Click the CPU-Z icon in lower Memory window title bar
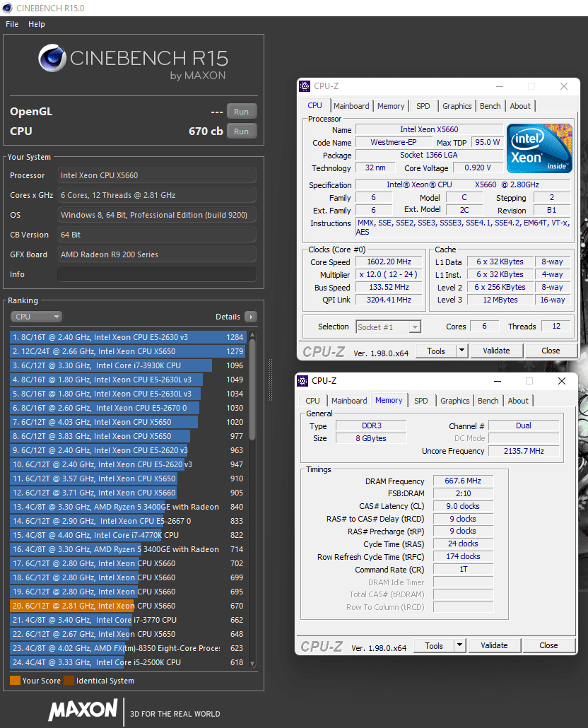This screenshot has width=588, height=728. pyautogui.click(x=302, y=381)
